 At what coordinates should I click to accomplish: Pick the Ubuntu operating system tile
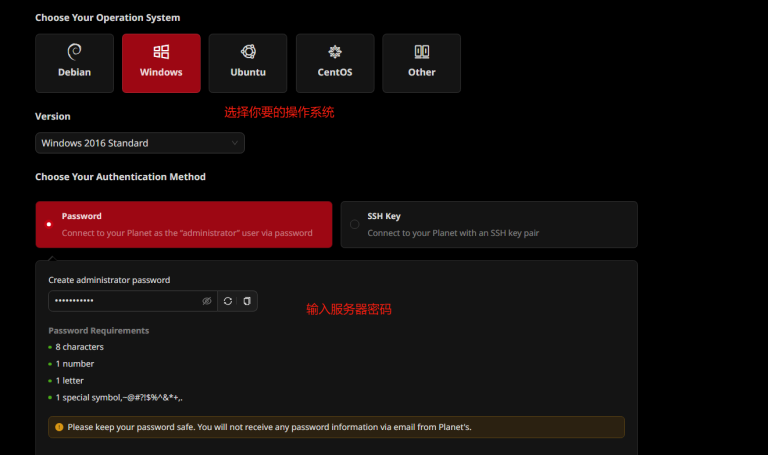pos(248,63)
